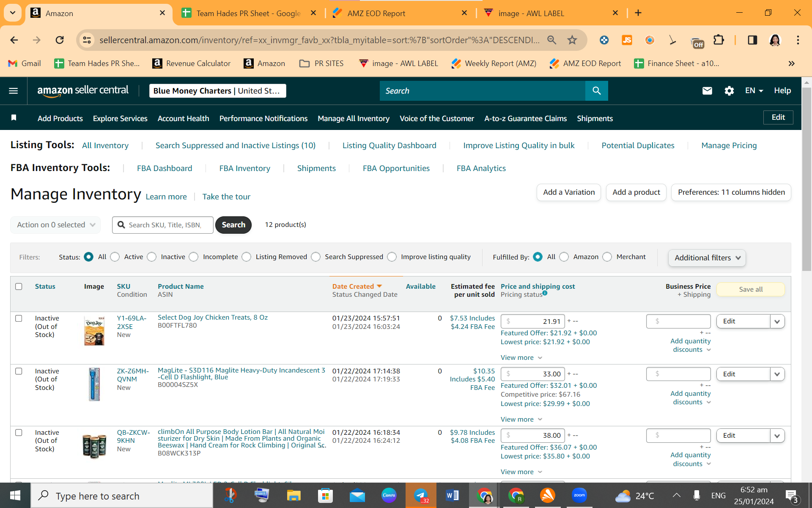Viewport: 812px width, 508px height.
Task: Choose the Inactive status filter
Action: (x=152, y=257)
